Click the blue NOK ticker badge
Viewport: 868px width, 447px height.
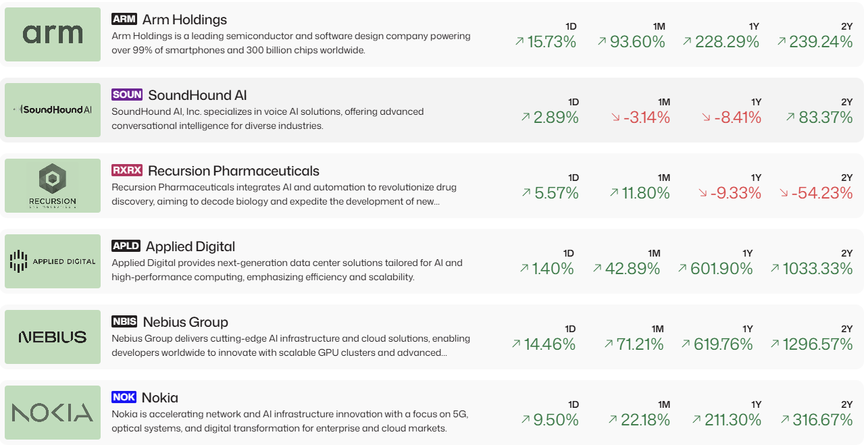coord(124,398)
